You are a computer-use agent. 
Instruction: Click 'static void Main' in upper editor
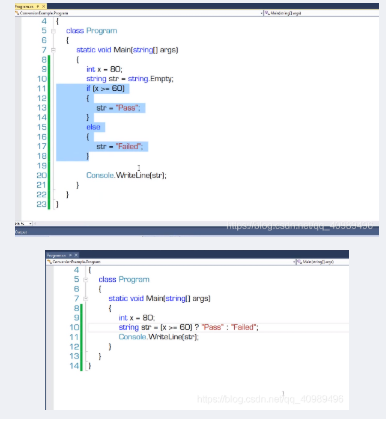[x=103, y=50]
